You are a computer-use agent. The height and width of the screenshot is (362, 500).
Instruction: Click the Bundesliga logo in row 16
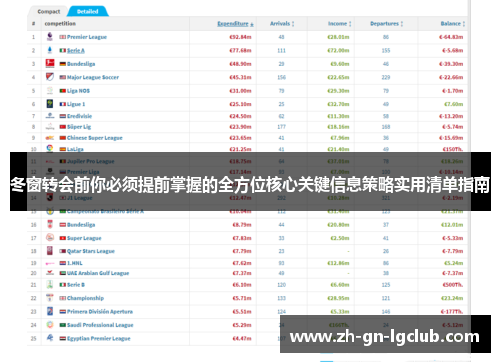(50, 225)
